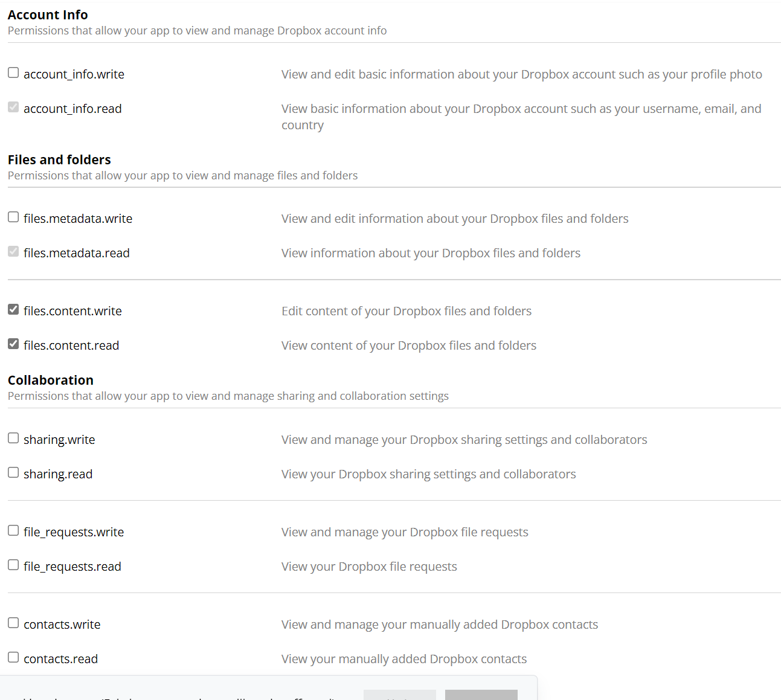Click the light gray button in bottom bar

tap(399, 695)
